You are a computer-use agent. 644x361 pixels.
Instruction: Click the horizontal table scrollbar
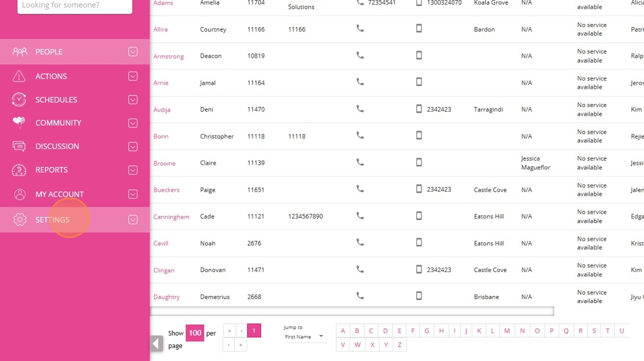point(352,311)
